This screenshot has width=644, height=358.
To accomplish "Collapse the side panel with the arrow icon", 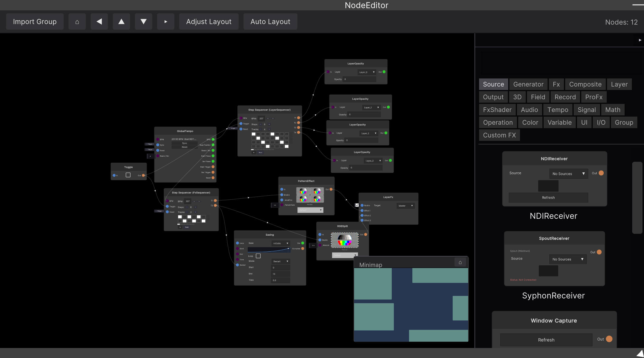I will pos(640,40).
